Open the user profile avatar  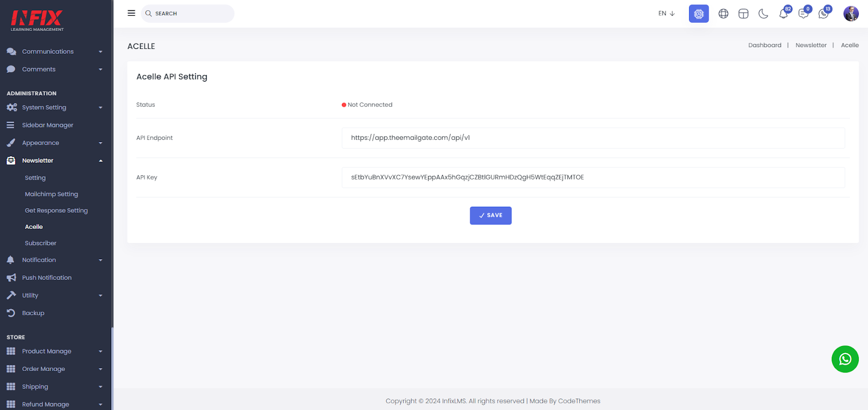click(851, 14)
